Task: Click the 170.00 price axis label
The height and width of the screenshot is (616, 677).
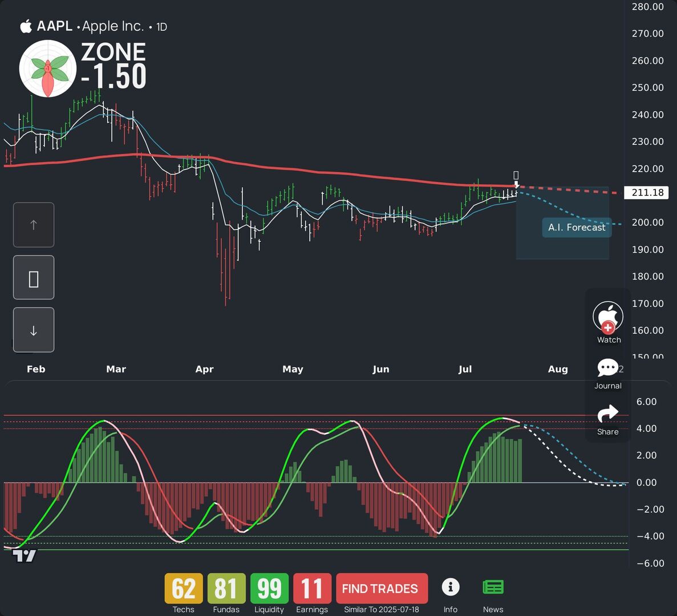Action: (648, 303)
